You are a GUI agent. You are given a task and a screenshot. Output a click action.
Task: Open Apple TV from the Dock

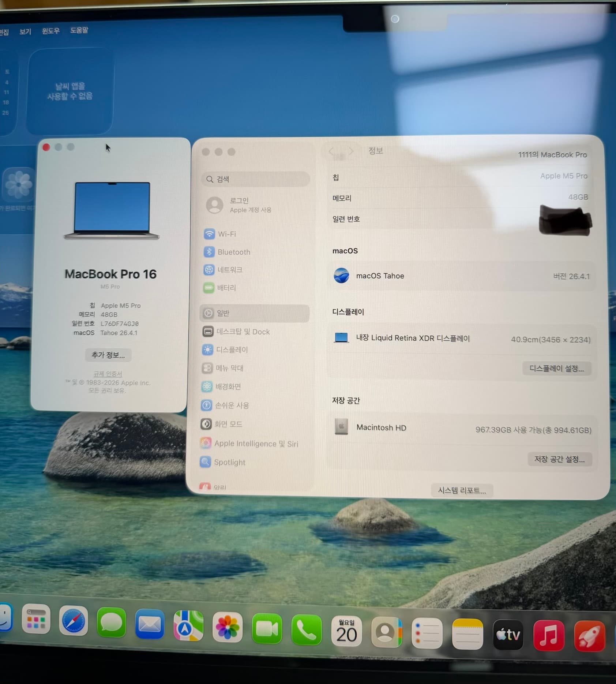point(508,635)
